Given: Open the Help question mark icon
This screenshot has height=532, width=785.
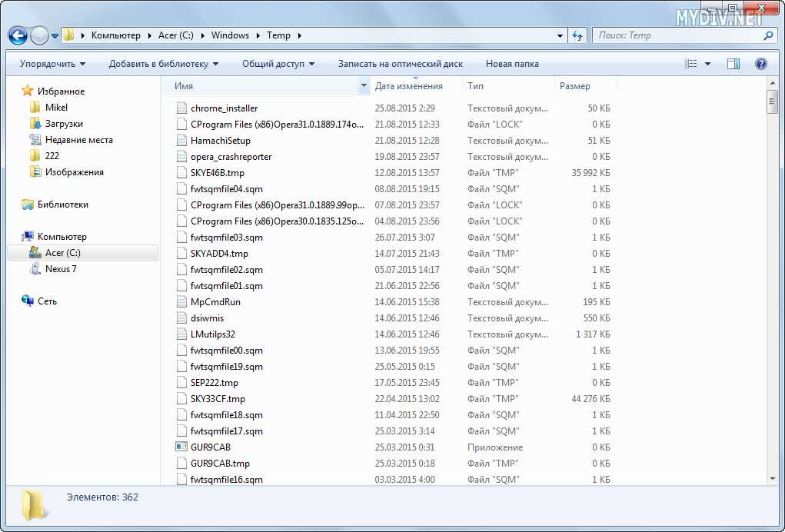Looking at the screenshot, I should [760, 64].
